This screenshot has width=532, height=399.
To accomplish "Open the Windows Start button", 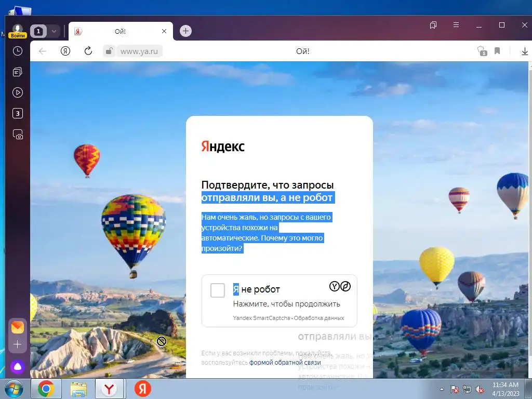I will 14,389.
